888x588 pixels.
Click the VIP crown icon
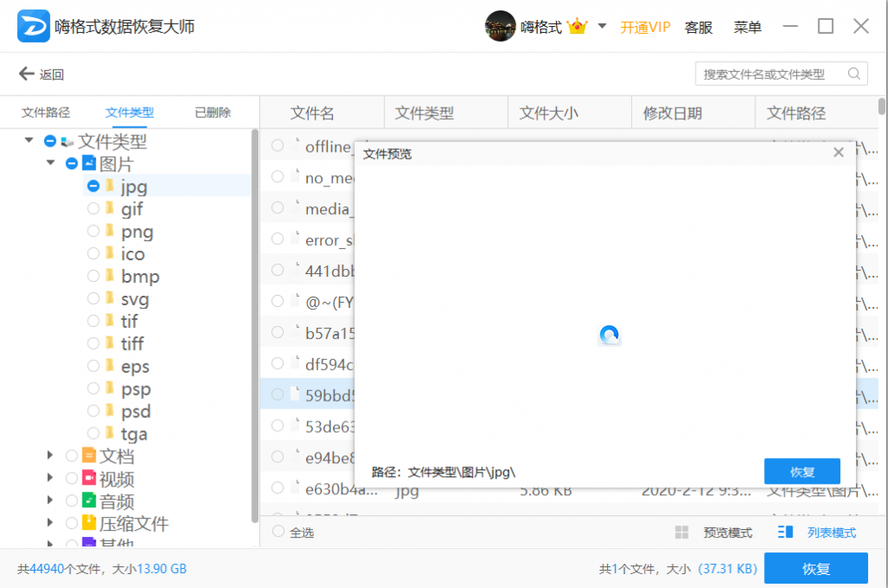point(577,26)
